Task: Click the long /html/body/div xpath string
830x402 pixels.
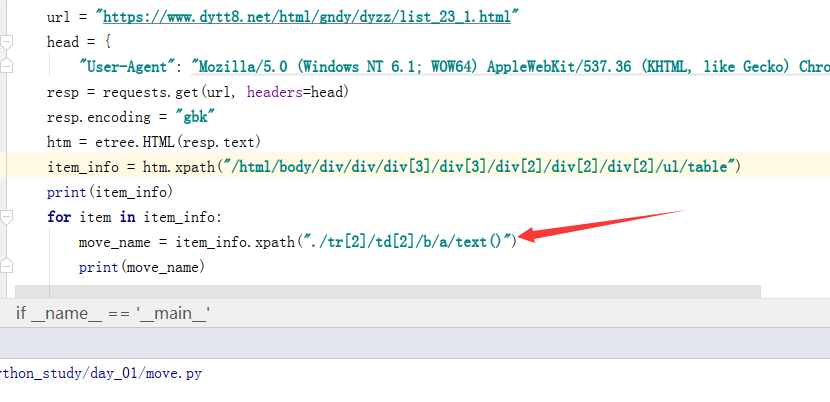Action: [458, 166]
